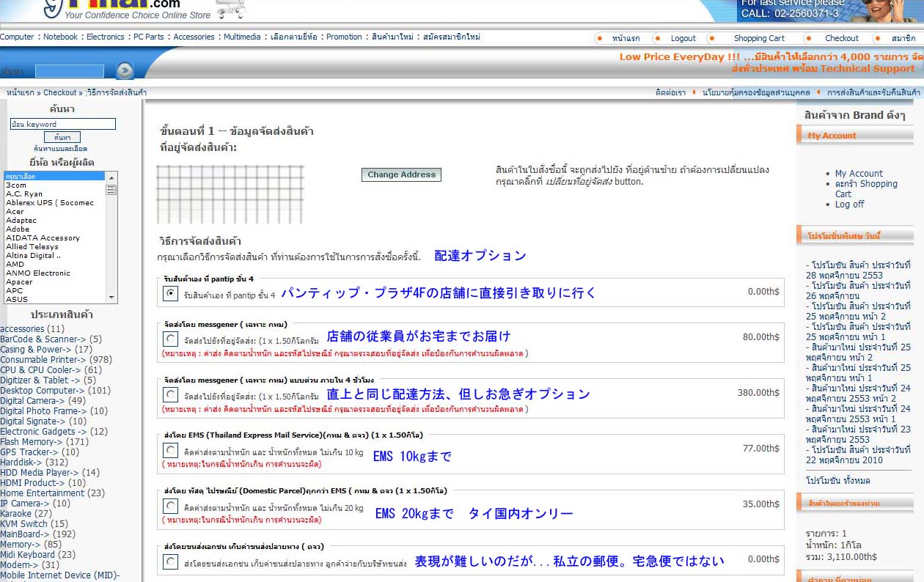Screen dimensions: 924x582
Task: Open Electronics menu in top navigation
Action: click(x=106, y=37)
